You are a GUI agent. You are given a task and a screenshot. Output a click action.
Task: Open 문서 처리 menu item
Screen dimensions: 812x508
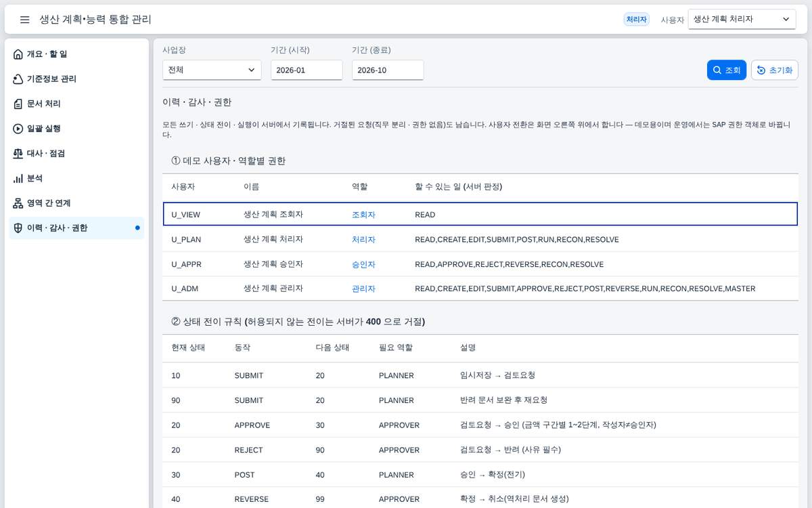tap(76, 104)
